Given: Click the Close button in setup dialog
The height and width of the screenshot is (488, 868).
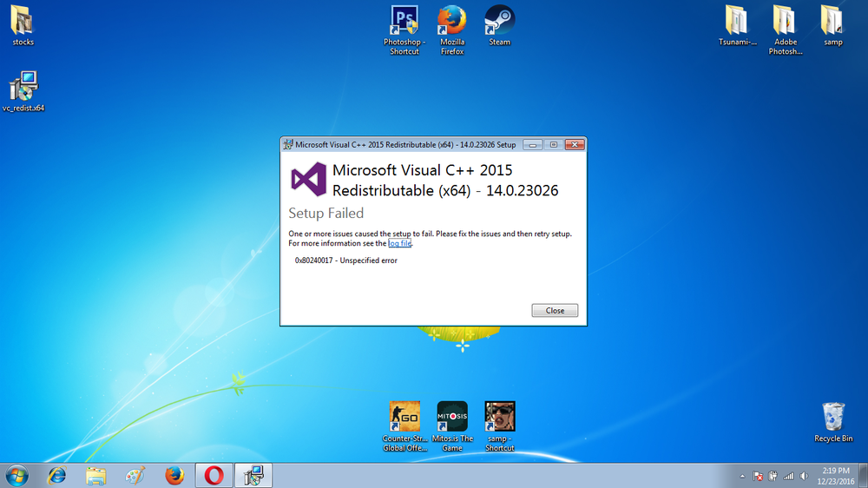Looking at the screenshot, I should (x=555, y=310).
